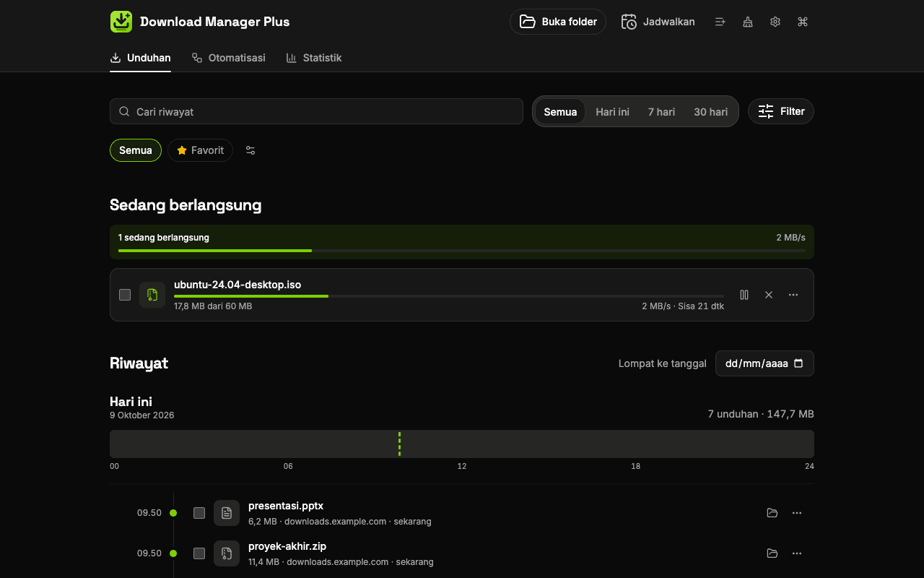Viewport: 924px width, 578px height.
Task: Click the broom cleanup icon in header
Action: tap(748, 22)
